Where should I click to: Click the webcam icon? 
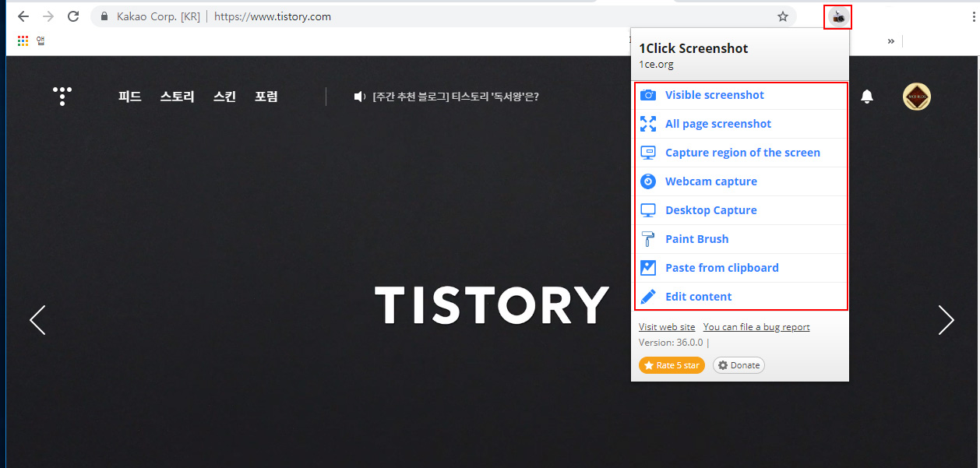[x=648, y=181]
